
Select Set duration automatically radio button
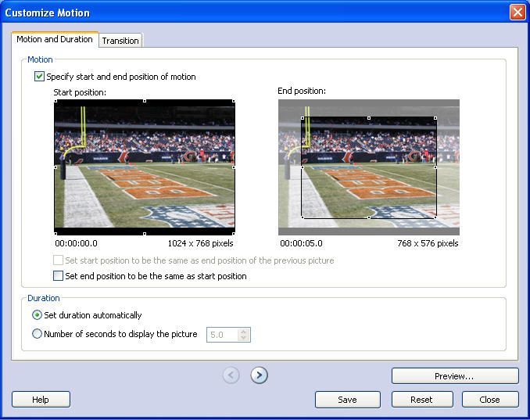pyautogui.click(x=37, y=315)
